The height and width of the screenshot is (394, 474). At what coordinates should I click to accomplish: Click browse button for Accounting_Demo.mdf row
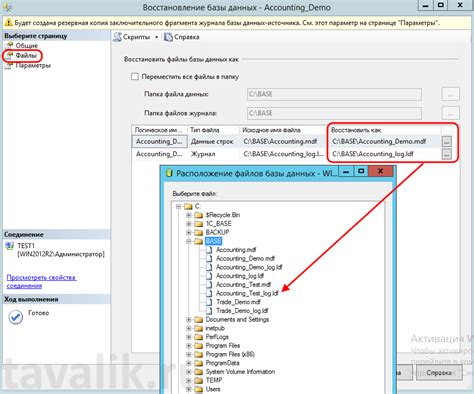click(447, 142)
